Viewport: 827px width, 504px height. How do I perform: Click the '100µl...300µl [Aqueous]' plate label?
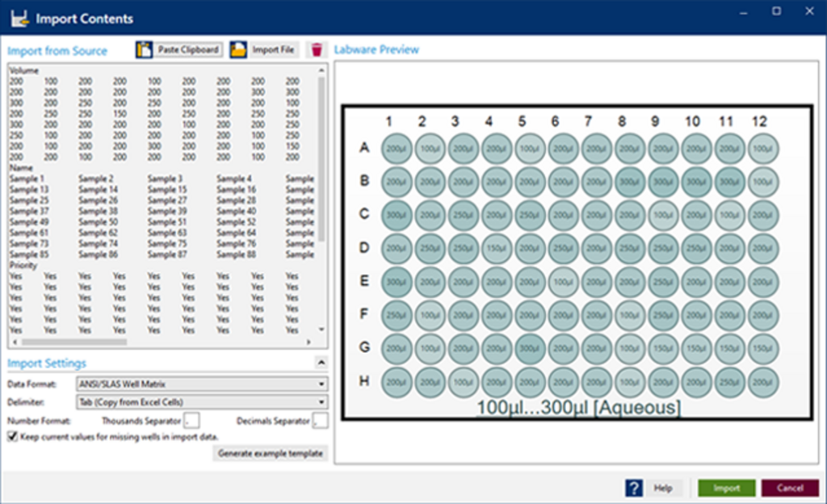point(578,408)
